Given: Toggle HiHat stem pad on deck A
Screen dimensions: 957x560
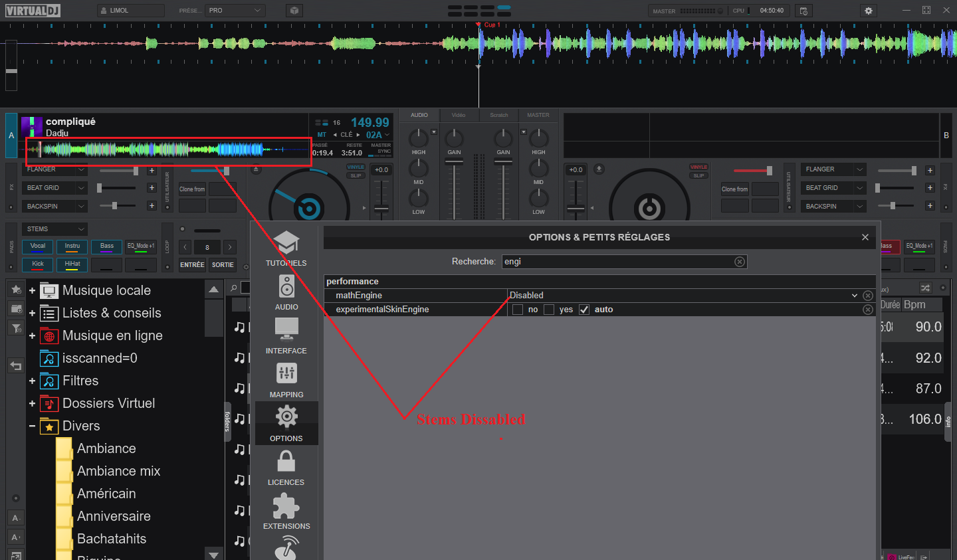Looking at the screenshot, I should click(72, 264).
